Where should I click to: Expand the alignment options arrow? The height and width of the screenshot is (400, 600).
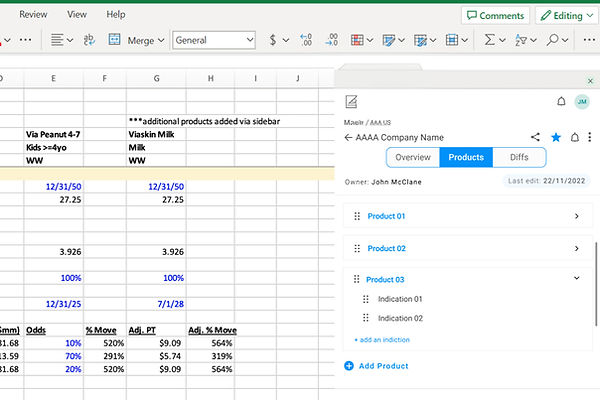click(x=70, y=40)
